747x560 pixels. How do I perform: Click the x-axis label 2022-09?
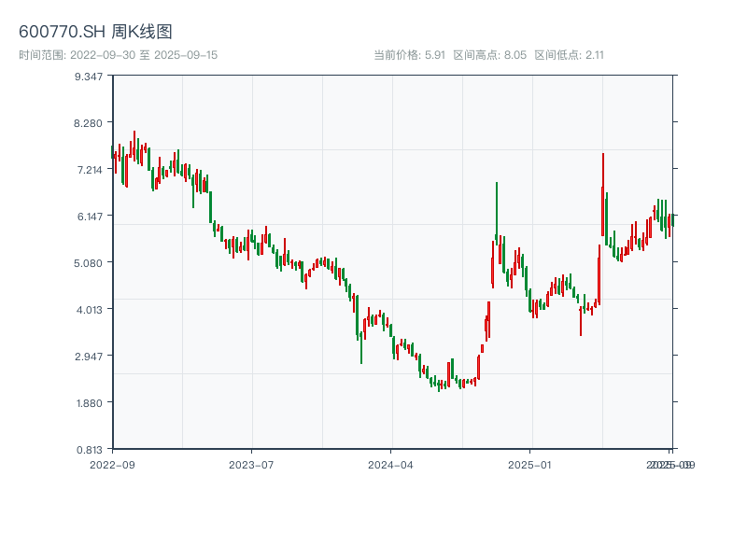[x=112, y=465]
